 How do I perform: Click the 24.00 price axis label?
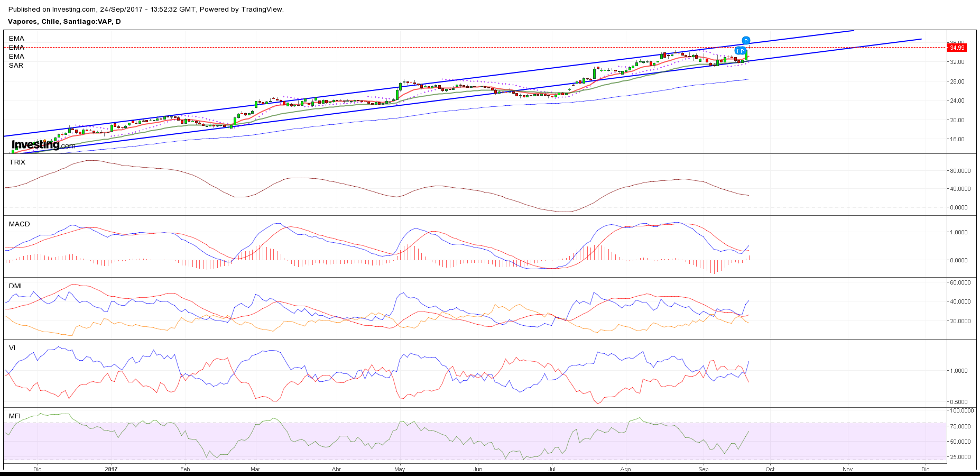pyautogui.click(x=957, y=100)
